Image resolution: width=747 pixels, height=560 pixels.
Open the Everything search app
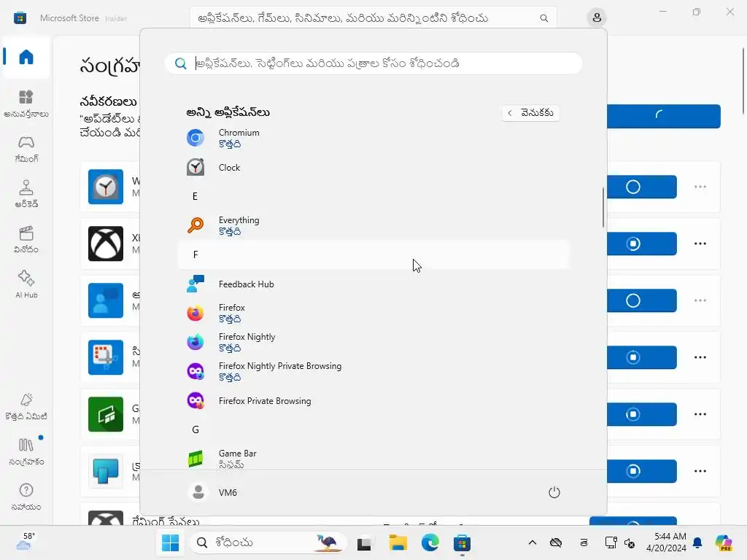pyautogui.click(x=373, y=225)
